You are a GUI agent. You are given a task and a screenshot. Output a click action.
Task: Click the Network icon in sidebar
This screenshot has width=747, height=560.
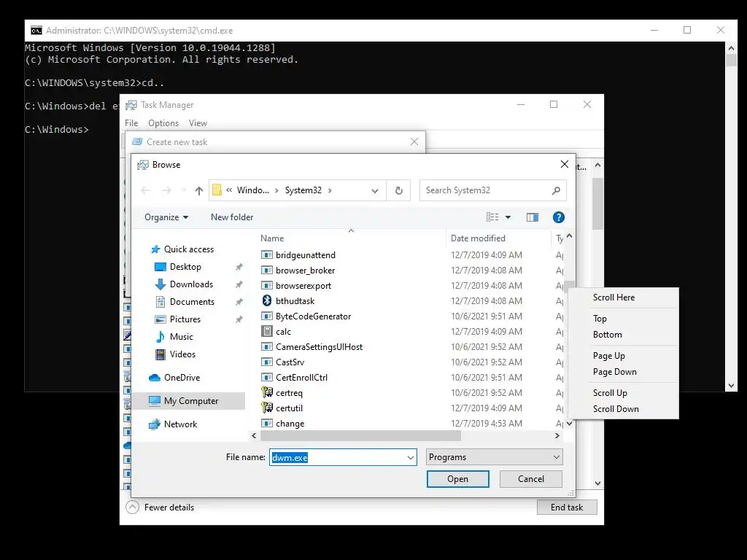point(155,424)
